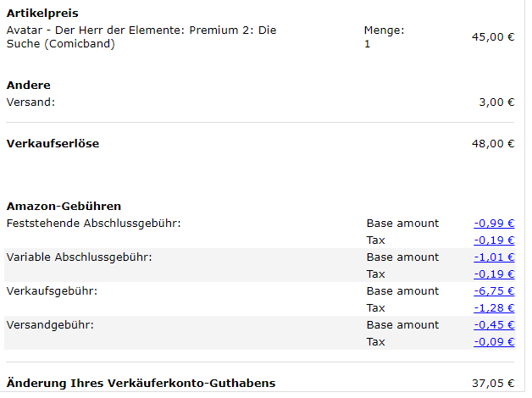Screen dimensions: 532x398
Task: Click the Verkaufsgebühr row label
Action: 52,291
